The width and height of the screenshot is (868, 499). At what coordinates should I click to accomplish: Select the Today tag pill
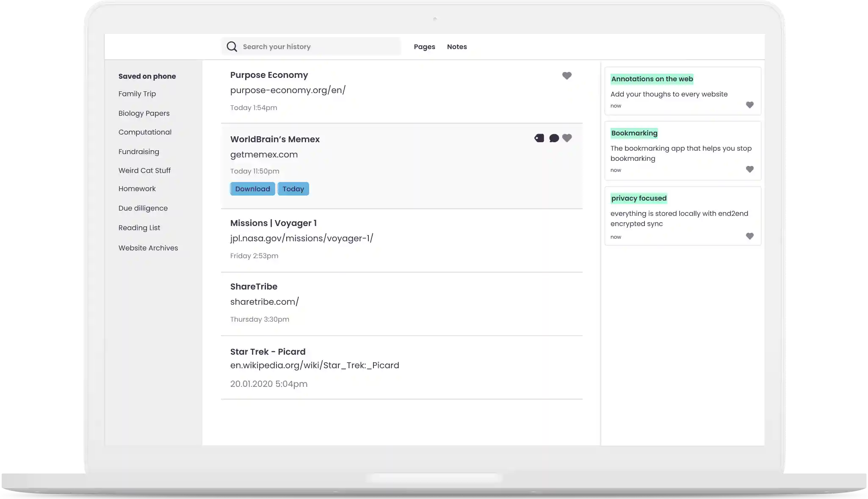tap(293, 189)
